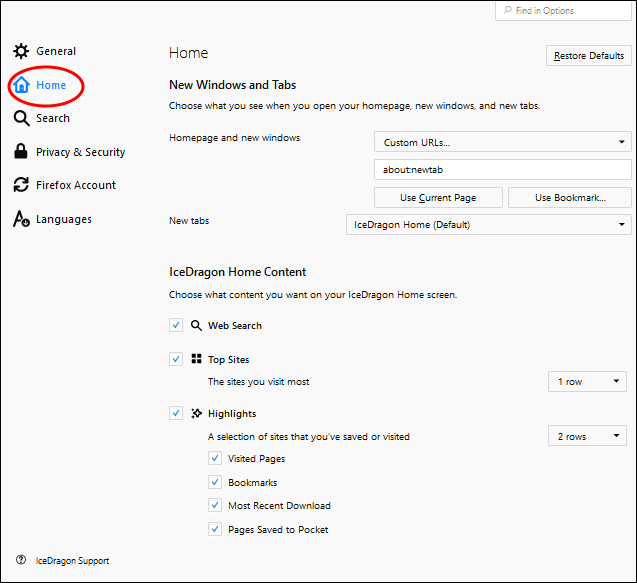The width and height of the screenshot is (637, 583).
Task: Disable the Bookmarks checkbox
Action: [215, 482]
